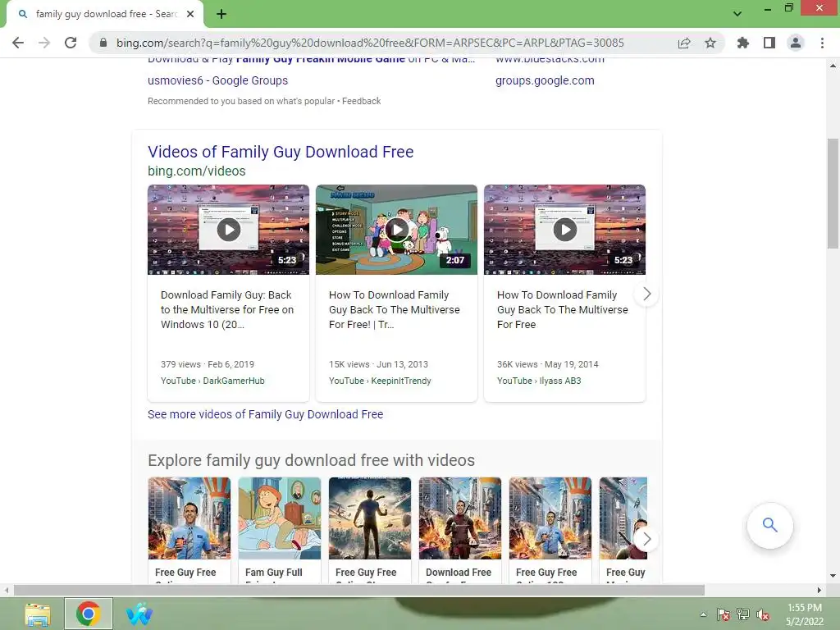See more videos of Family Guy Download Free
840x630 pixels.
[266, 414]
